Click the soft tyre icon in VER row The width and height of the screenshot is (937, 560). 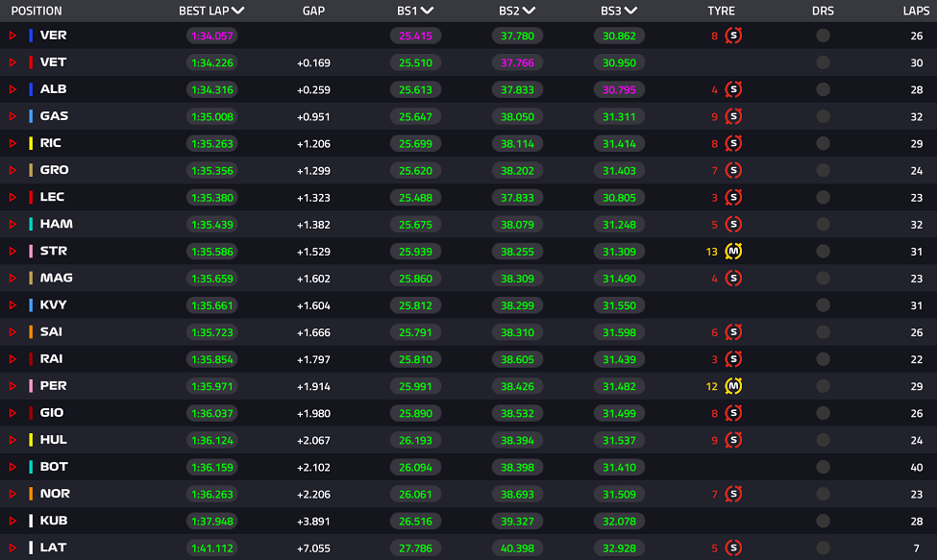[x=733, y=36]
